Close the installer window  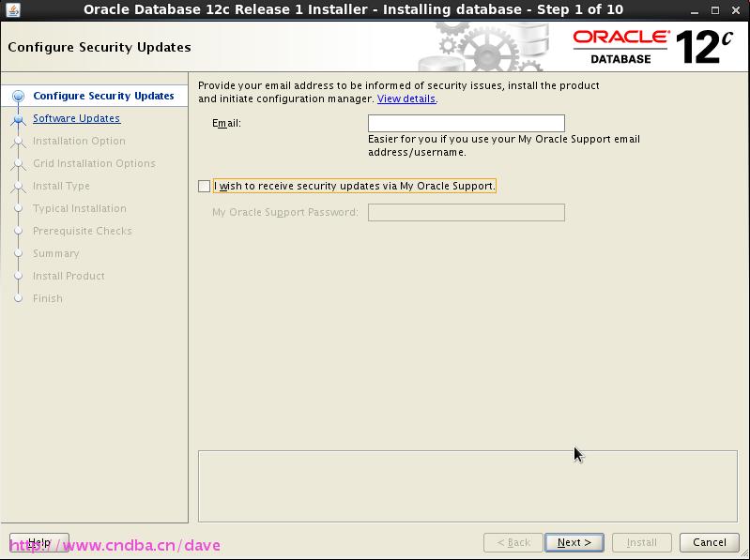click(736, 10)
